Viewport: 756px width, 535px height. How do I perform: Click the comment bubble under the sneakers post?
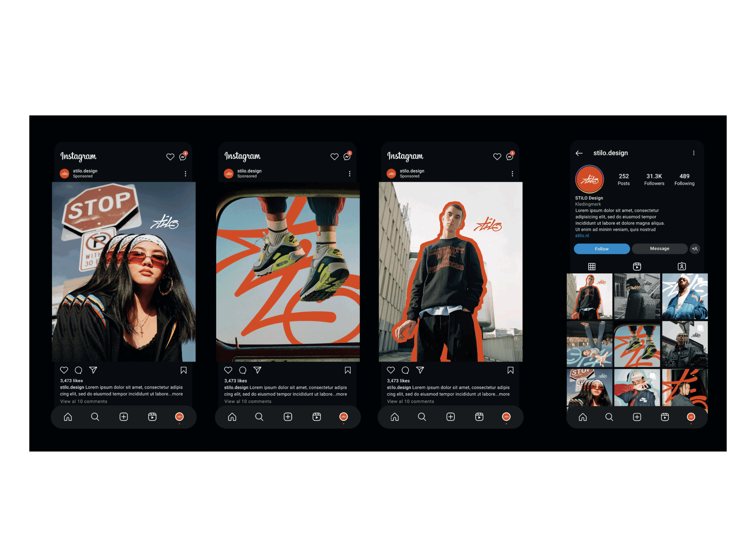[x=243, y=370]
